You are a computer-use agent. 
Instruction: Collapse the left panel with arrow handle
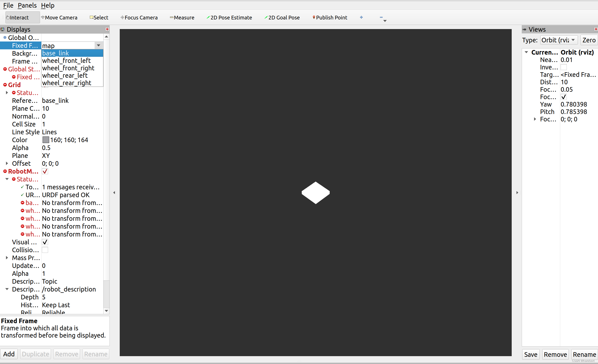(x=114, y=193)
